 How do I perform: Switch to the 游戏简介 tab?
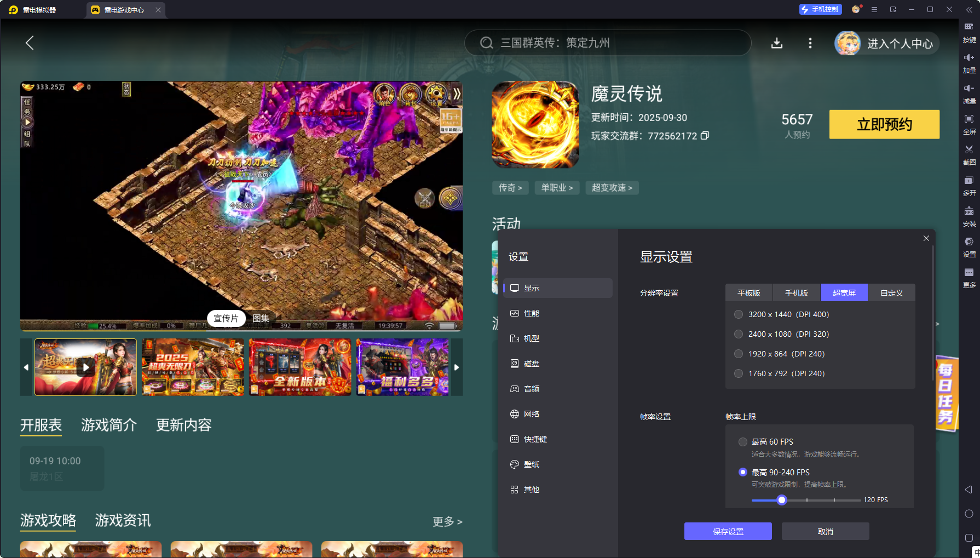(108, 425)
